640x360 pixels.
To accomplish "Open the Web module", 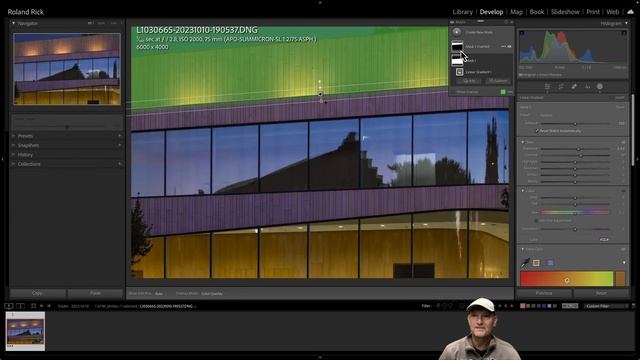I will pos(612,12).
